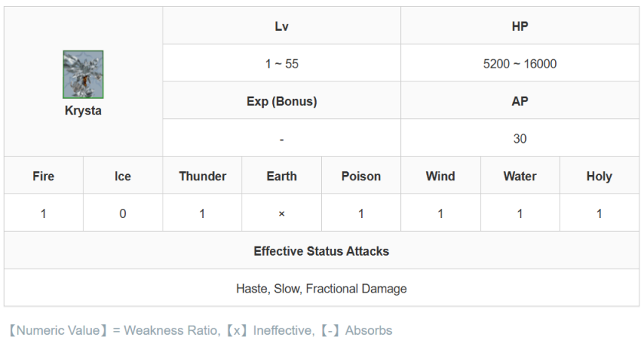
Task: Select the HP value 5200 ~ 16000
Action: click(520, 64)
